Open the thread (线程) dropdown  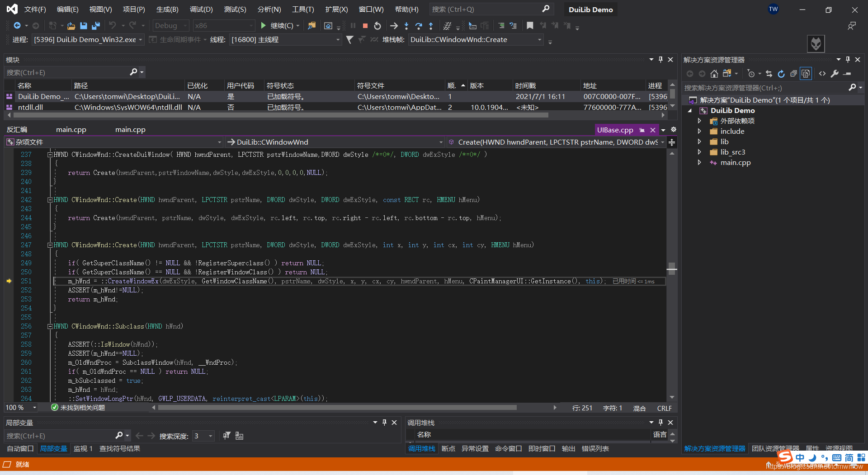285,40
